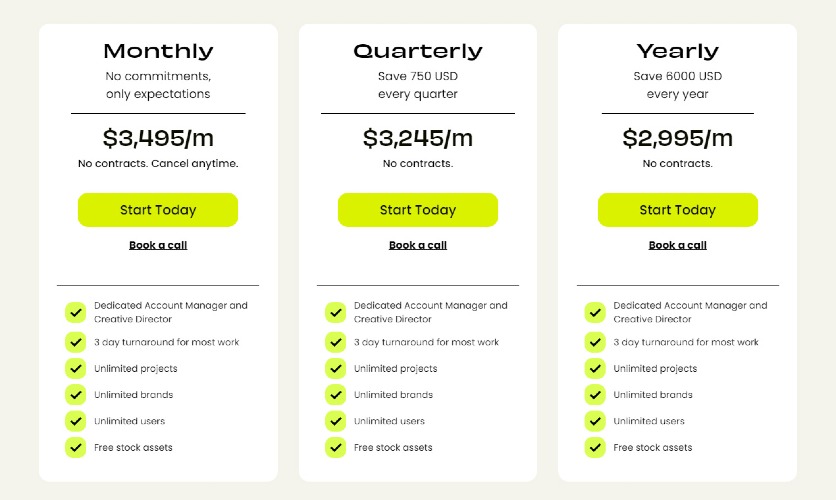Click Monthly 3 day turnaround checkmark icon
This screenshot has width=836, height=500.
(x=75, y=342)
